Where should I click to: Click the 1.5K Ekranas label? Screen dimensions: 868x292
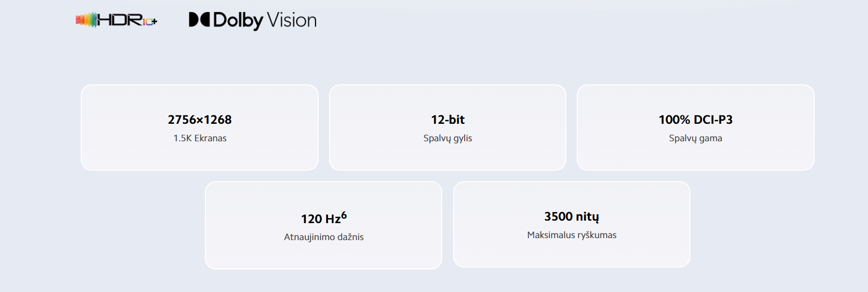tap(200, 138)
